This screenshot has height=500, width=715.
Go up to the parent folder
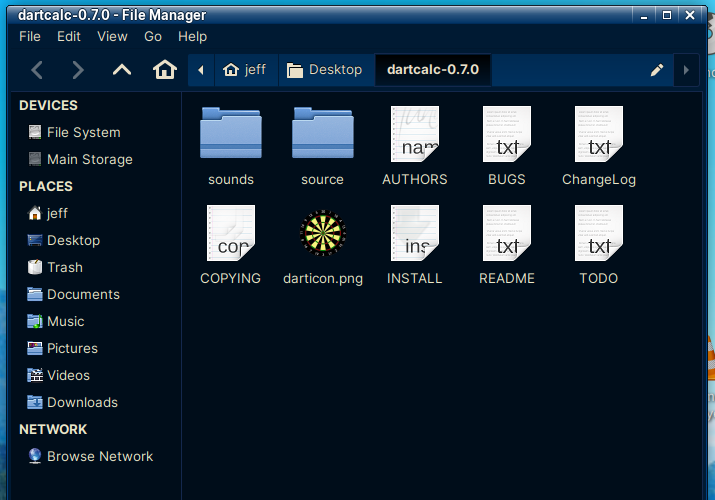click(121, 70)
